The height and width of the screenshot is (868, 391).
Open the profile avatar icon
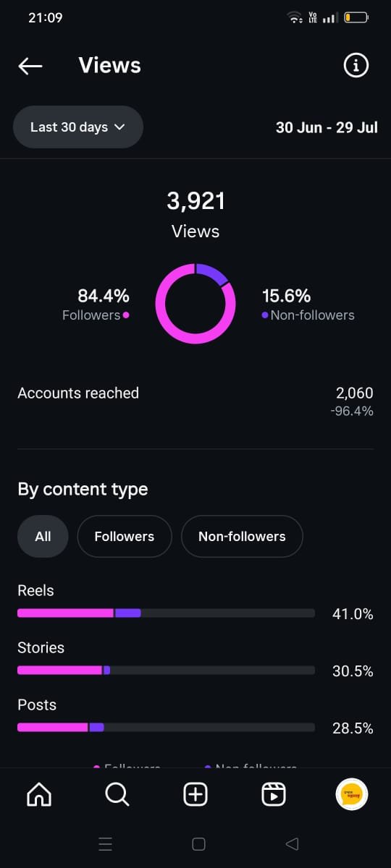353,795
